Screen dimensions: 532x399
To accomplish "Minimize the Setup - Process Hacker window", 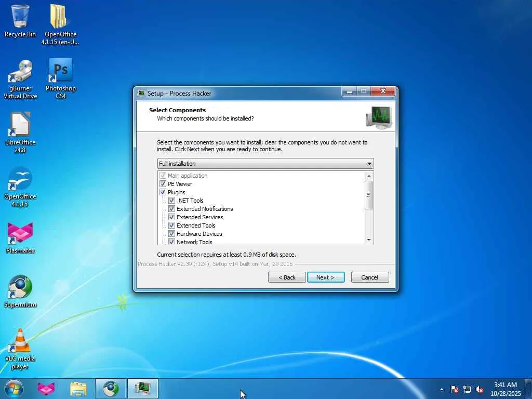I will pyautogui.click(x=350, y=91).
